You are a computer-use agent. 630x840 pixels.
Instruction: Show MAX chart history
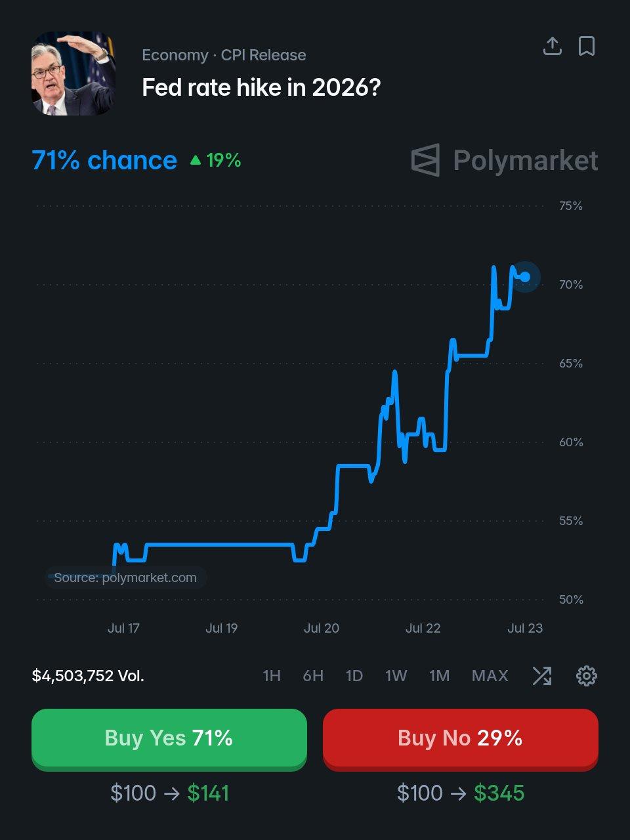click(x=490, y=675)
